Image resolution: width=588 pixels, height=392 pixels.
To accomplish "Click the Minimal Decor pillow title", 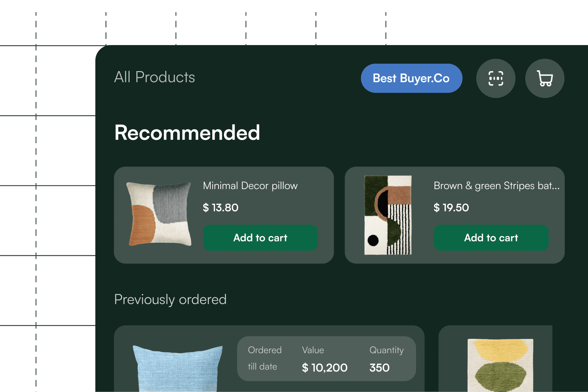I will pyautogui.click(x=250, y=186).
